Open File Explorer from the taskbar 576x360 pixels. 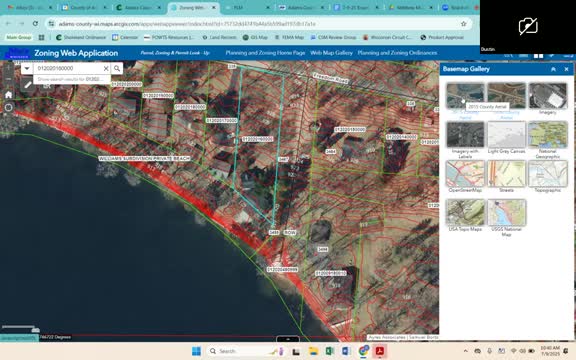coord(313,352)
